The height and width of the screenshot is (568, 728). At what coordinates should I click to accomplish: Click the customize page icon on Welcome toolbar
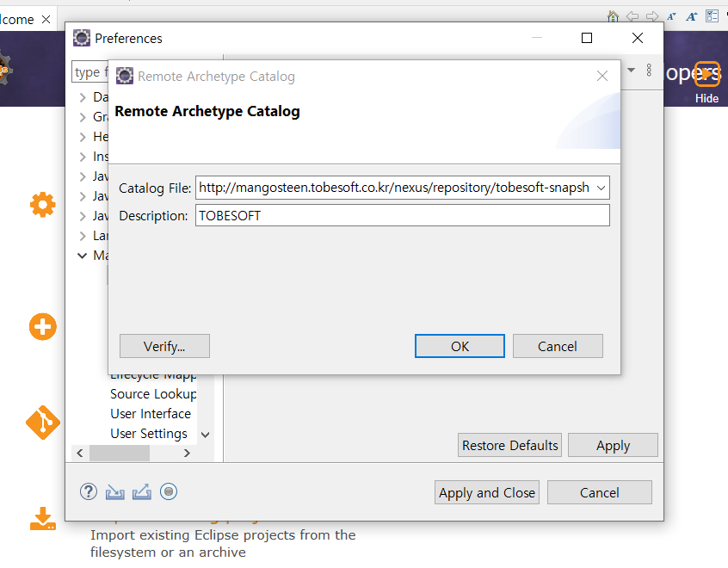[x=712, y=16]
